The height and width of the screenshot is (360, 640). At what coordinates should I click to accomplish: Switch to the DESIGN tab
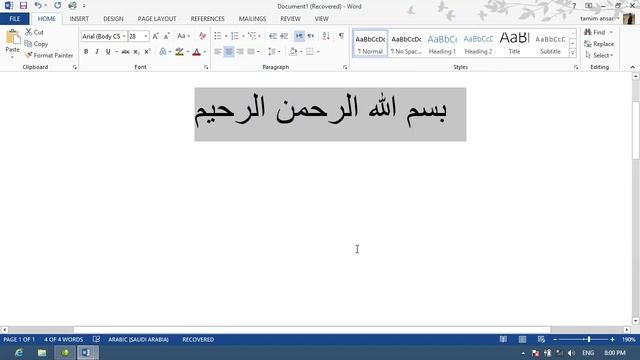pos(113,19)
